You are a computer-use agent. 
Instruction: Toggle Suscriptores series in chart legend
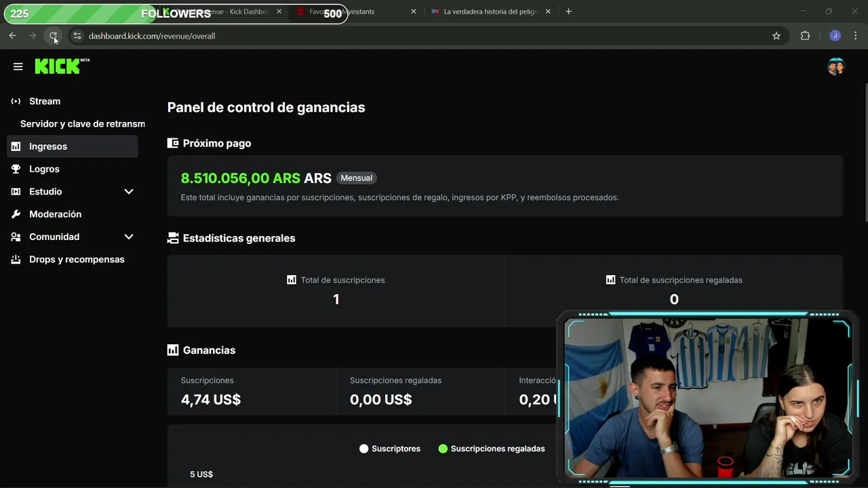(x=390, y=449)
